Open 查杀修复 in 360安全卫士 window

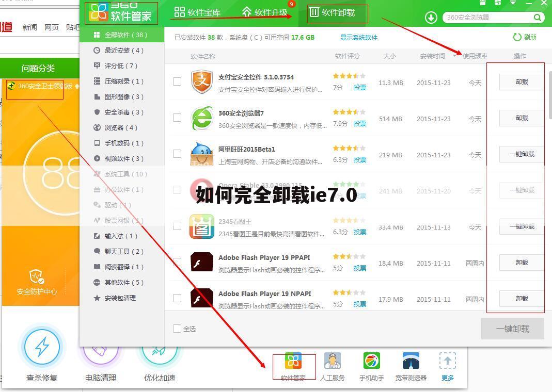(x=42, y=353)
